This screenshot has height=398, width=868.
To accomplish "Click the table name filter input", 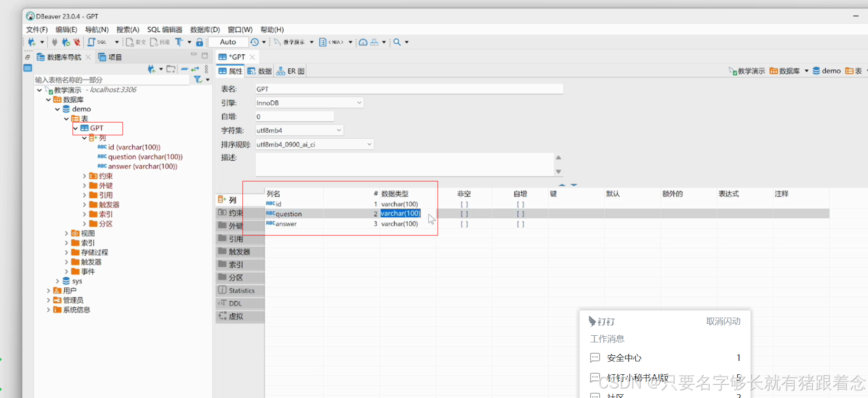I will pyautogui.click(x=112, y=79).
